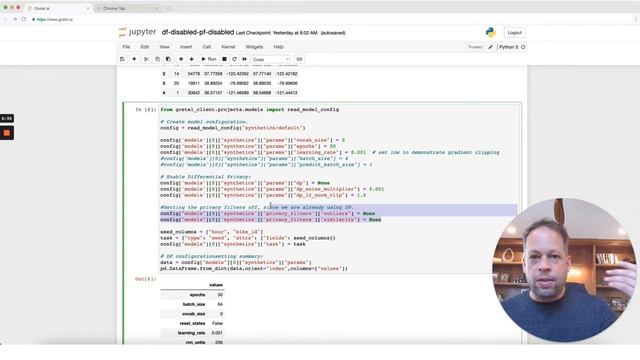Click the pencil edit-mode indicator icon
This screenshot has height=360, width=640.
pos(491,47)
